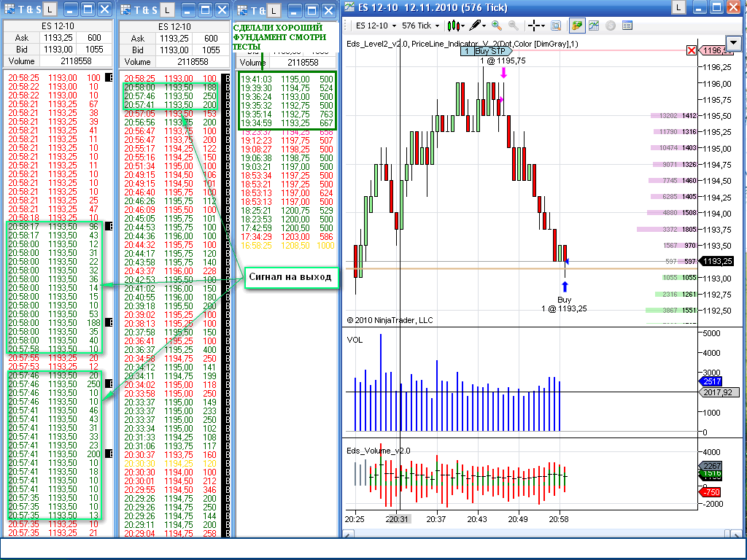
Task: Open the indicators chart icon
Action: click(x=594, y=26)
